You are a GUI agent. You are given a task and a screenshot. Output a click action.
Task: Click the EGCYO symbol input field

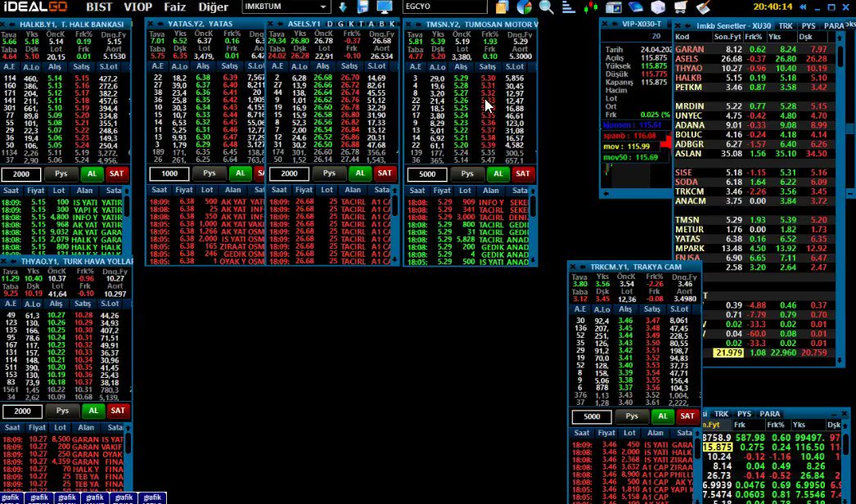tap(444, 7)
